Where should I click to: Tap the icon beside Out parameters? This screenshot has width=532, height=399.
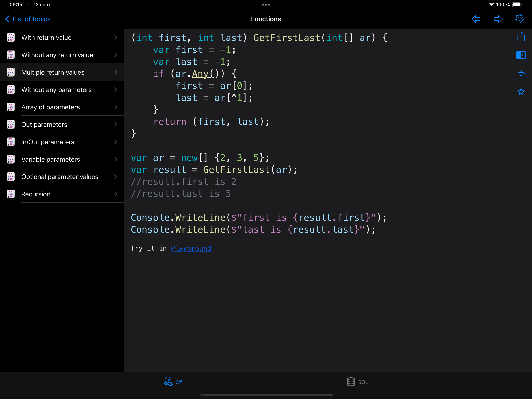tap(11, 124)
